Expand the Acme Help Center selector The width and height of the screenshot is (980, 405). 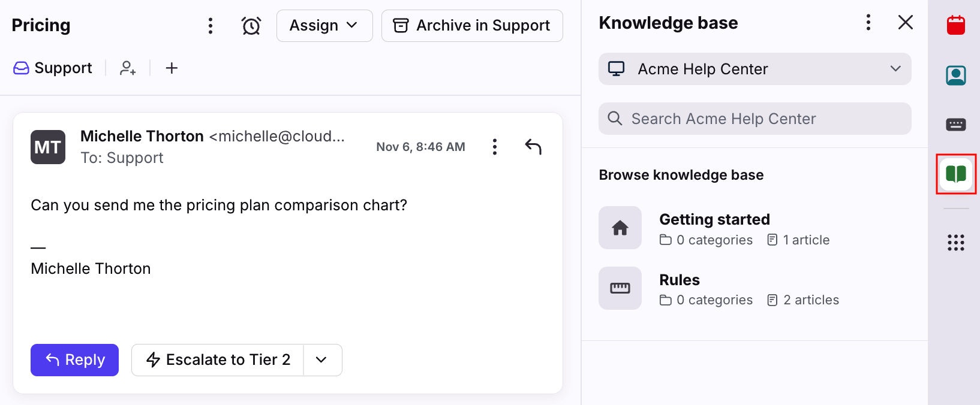coord(754,69)
